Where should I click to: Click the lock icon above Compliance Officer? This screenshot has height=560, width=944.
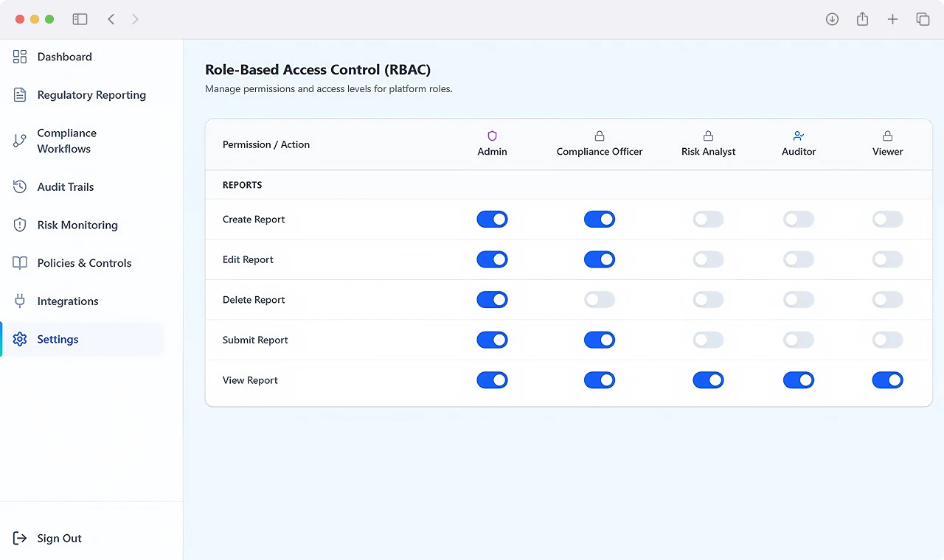point(600,136)
